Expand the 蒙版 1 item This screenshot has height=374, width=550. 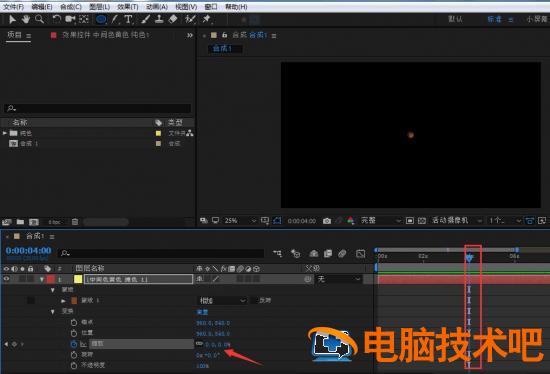(x=63, y=301)
